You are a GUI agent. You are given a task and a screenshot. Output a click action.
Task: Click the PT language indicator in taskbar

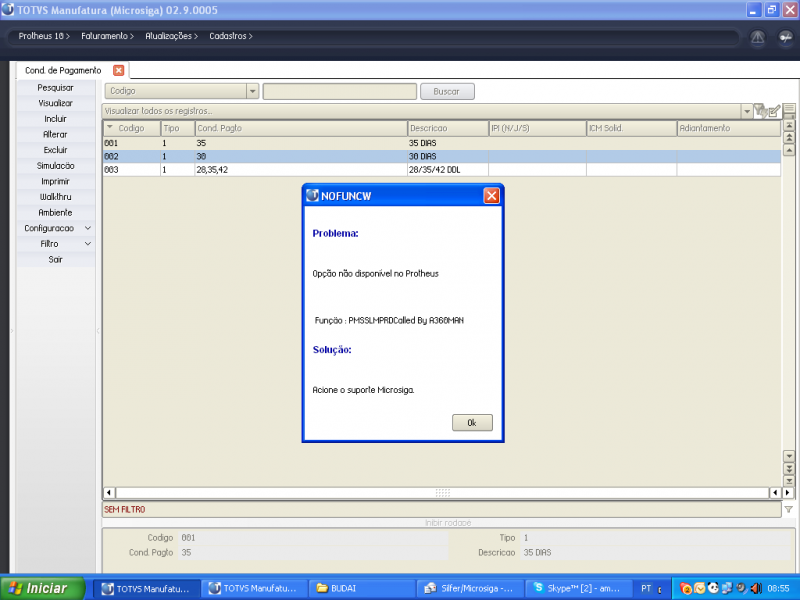[645, 588]
